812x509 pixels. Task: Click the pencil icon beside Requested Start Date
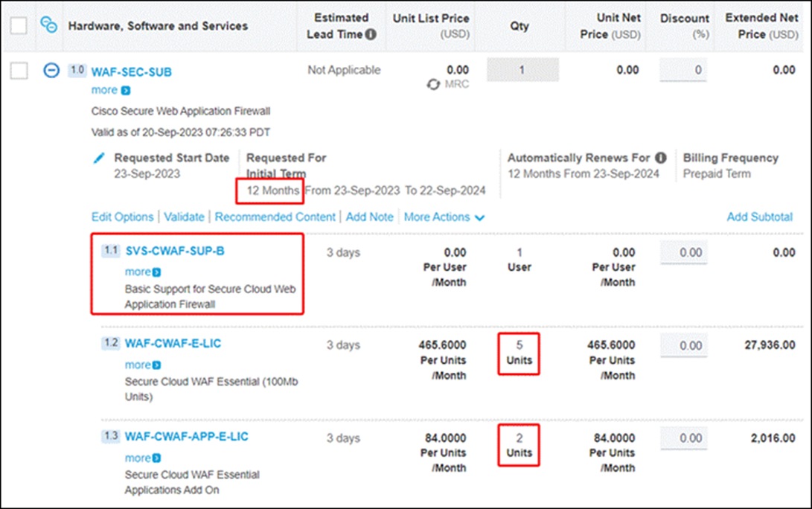click(99, 159)
